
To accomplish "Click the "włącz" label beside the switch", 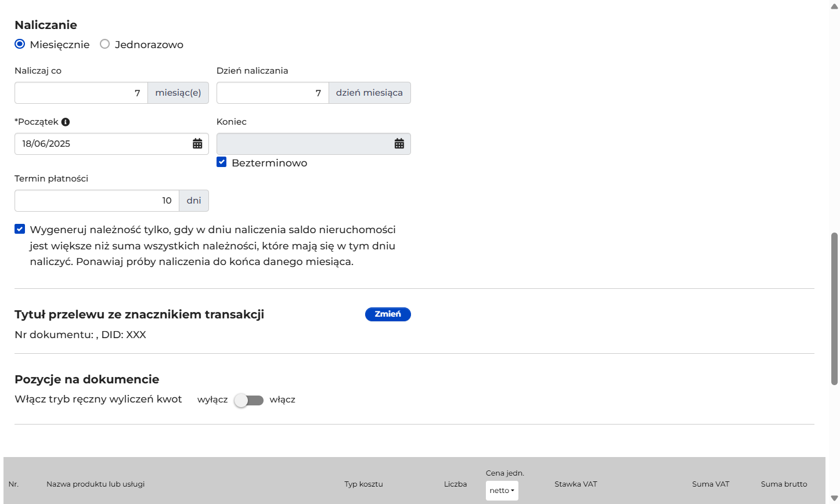I will click(x=283, y=400).
